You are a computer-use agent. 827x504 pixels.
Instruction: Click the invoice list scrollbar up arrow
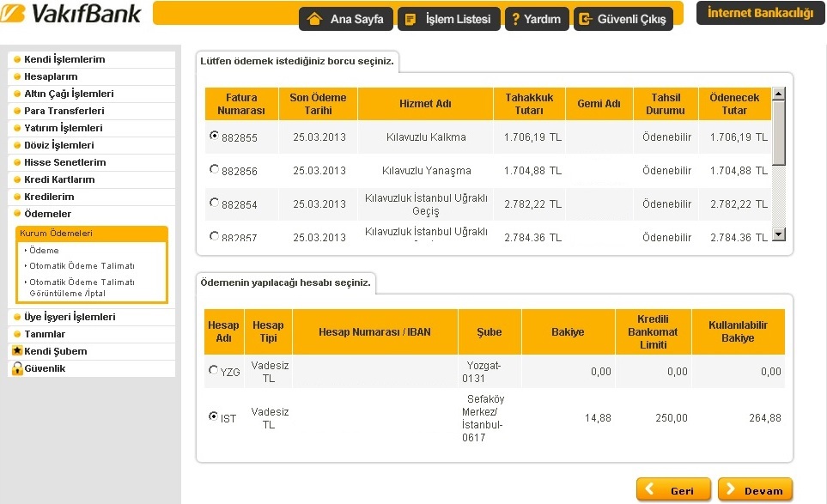[778, 94]
